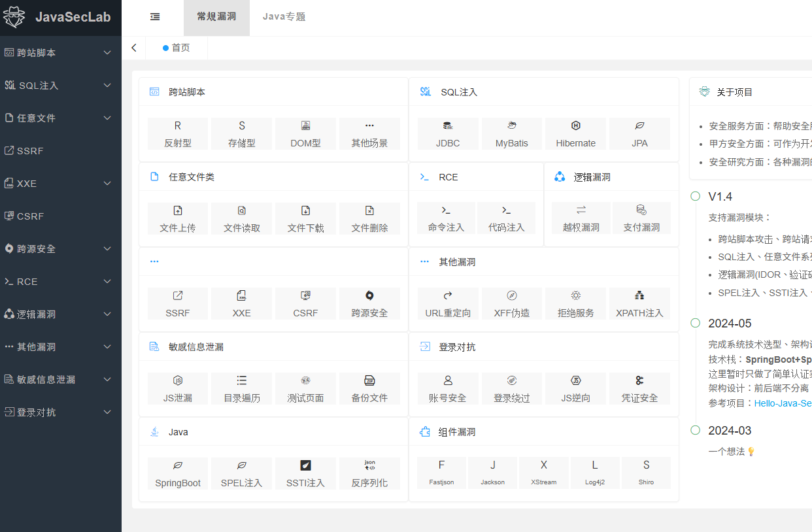The width and height of the screenshot is (812, 532).
Task: Expand the 任意文件 sidebar menu
Action: (61, 118)
